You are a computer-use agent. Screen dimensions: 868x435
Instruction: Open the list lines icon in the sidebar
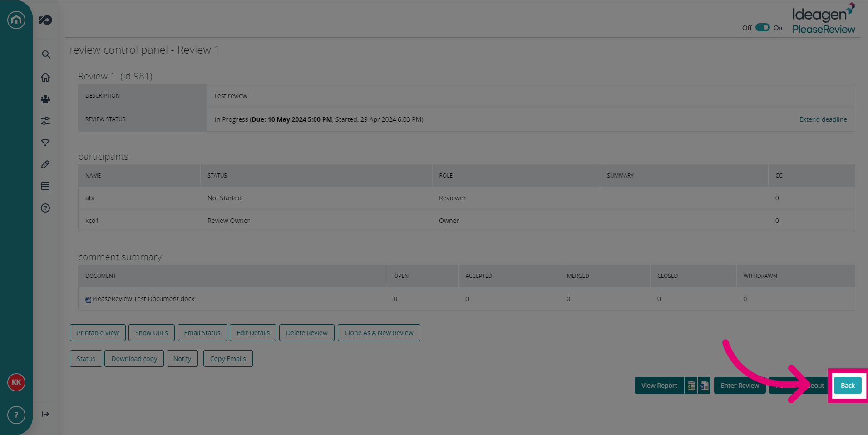point(45,186)
